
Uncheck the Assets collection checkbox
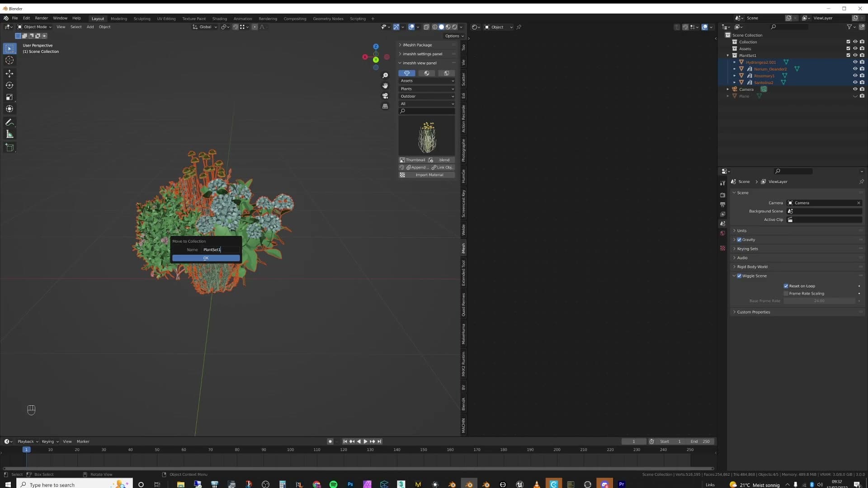[x=848, y=49]
